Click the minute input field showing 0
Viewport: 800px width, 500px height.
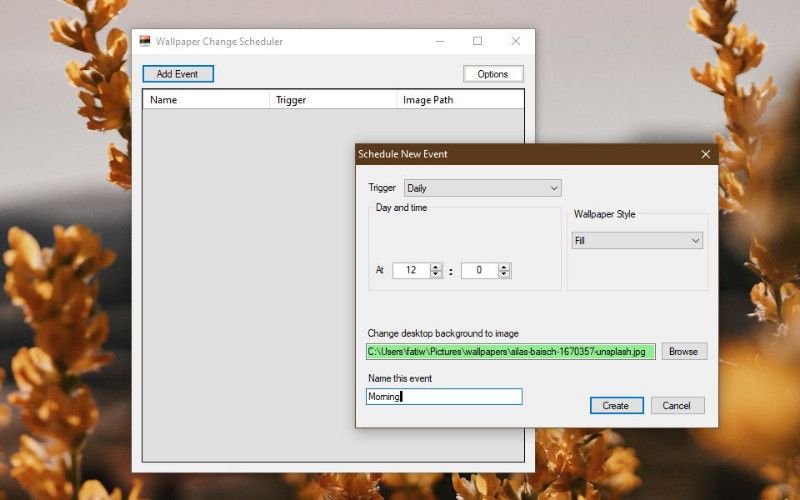click(479, 270)
